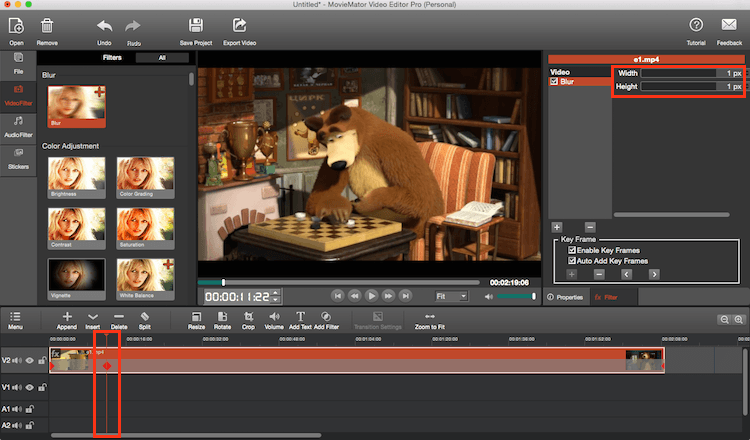
Task: Skip to the start of video
Action: (338, 296)
